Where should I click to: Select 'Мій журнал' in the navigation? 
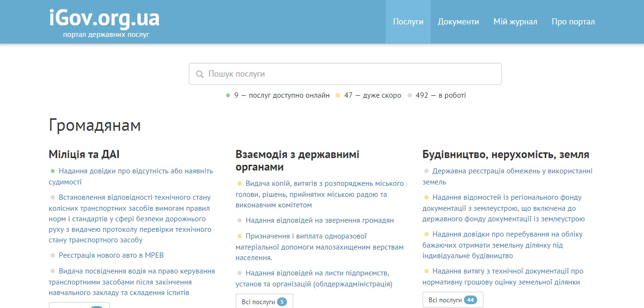point(515,21)
